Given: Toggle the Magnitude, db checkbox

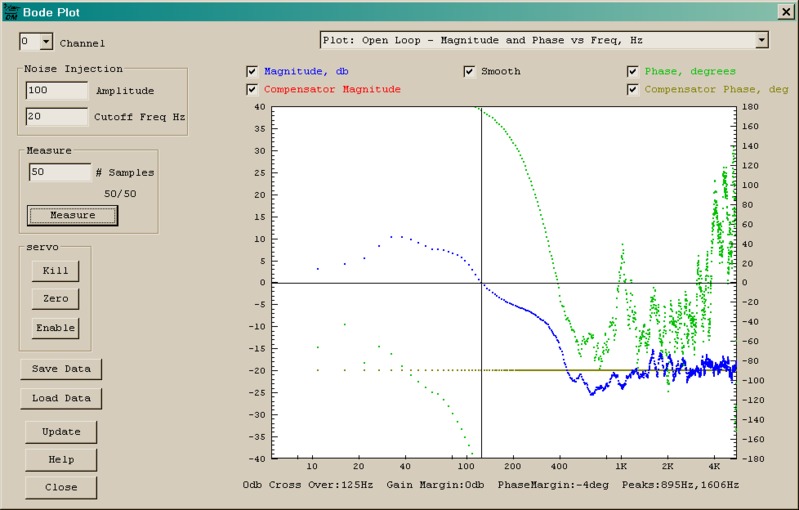Looking at the screenshot, I should pyautogui.click(x=252, y=72).
